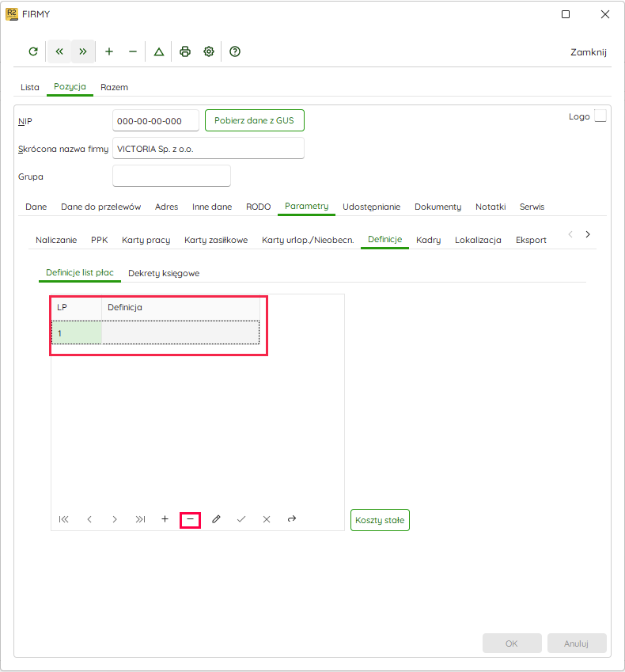Open the Razem tab
The width and height of the screenshot is (625, 672).
[x=115, y=87]
